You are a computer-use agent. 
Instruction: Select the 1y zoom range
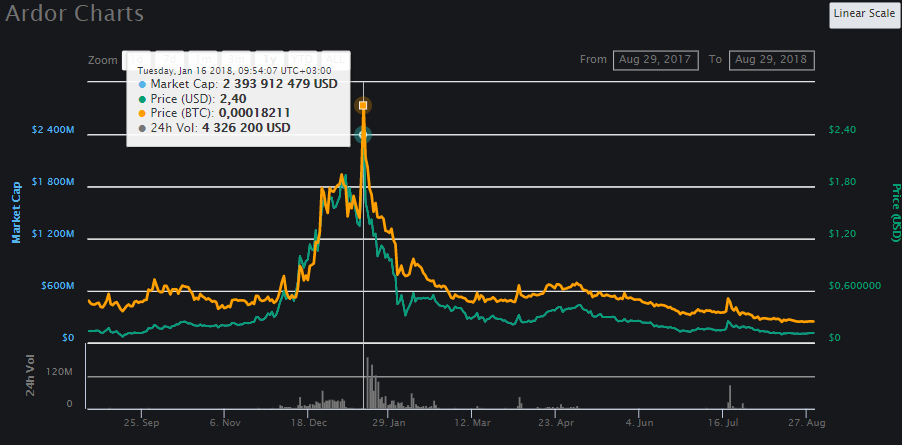pos(269,59)
